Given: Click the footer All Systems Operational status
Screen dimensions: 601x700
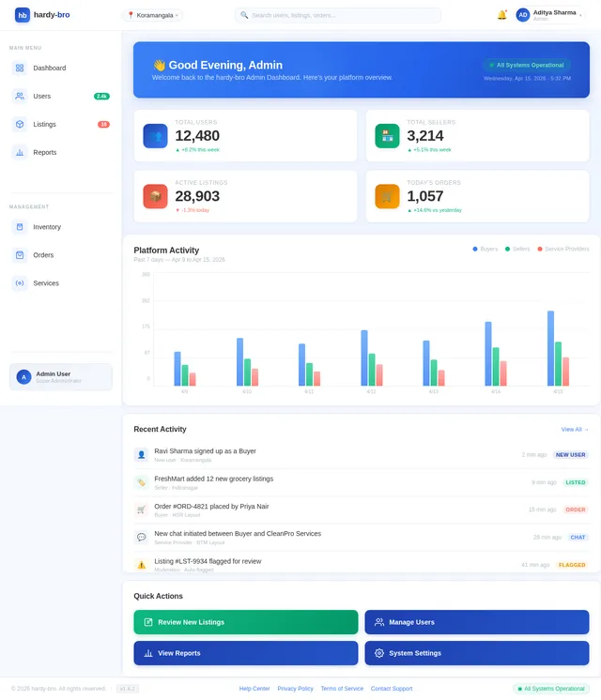Looking at the screenshot, I should click(x=551, y=689).
